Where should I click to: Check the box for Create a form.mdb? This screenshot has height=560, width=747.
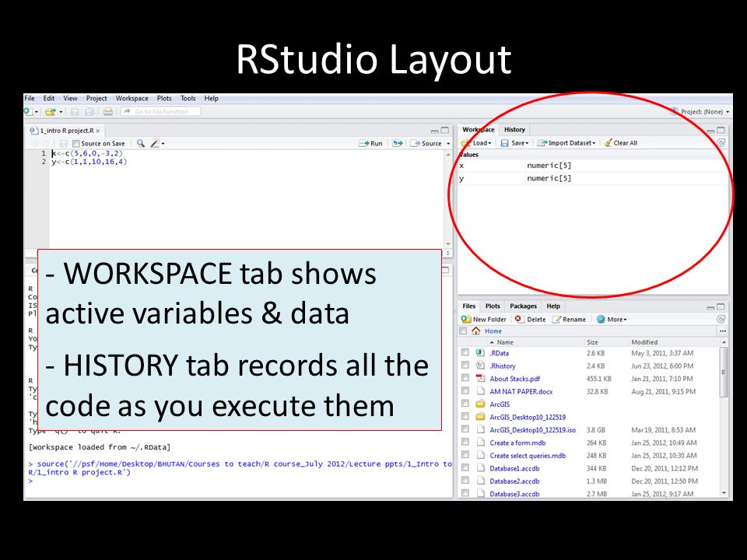click(x=465, y=443)
